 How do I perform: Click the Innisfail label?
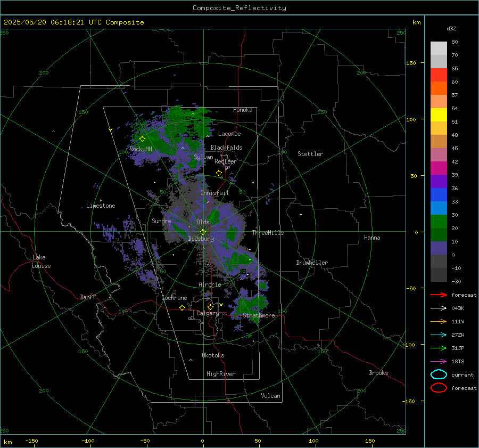click(x=214, y=193)
